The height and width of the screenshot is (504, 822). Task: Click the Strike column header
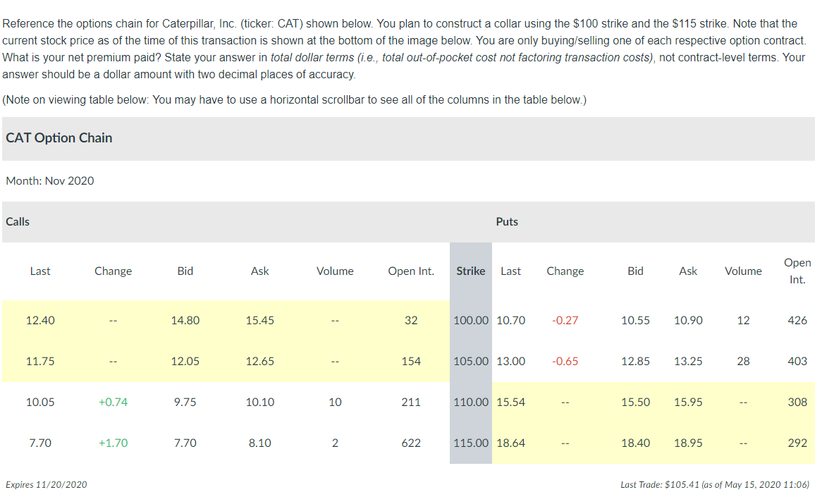(x=471, y=271)
